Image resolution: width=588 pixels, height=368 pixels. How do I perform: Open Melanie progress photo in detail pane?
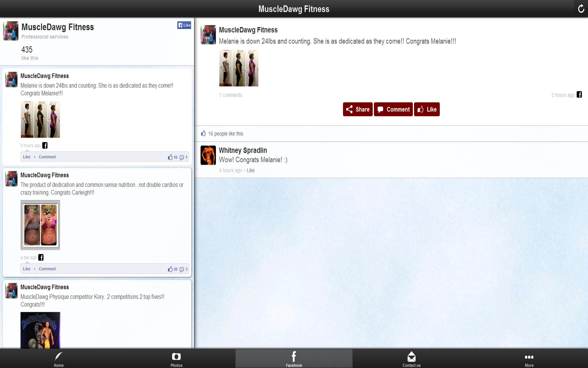tap(239, 68)
